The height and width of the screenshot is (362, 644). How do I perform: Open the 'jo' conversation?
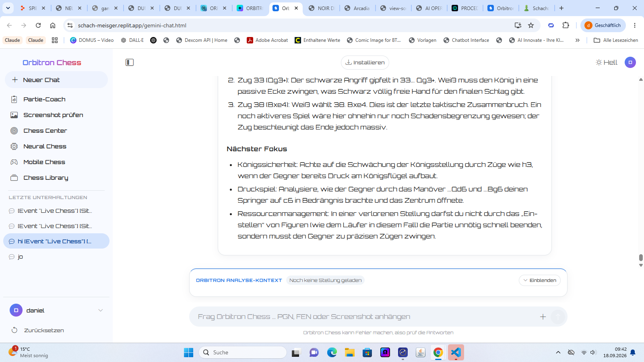tap(56, 257)
